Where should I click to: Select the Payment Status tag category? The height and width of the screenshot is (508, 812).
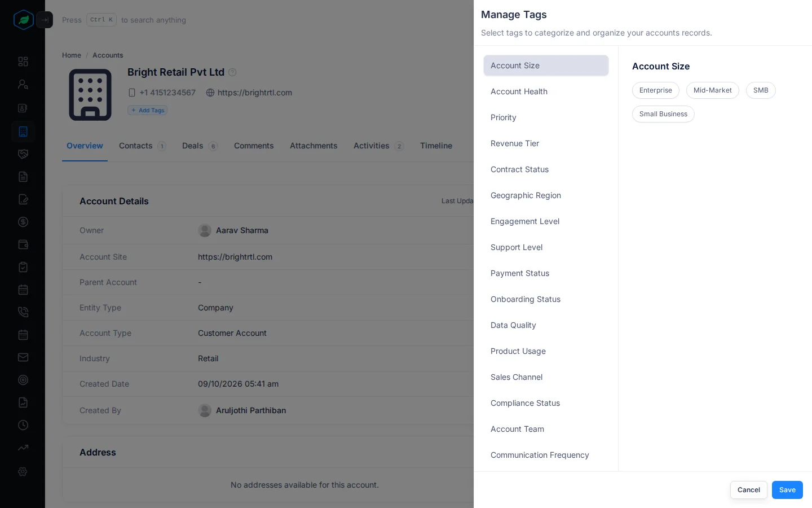(x=546, y=273)
